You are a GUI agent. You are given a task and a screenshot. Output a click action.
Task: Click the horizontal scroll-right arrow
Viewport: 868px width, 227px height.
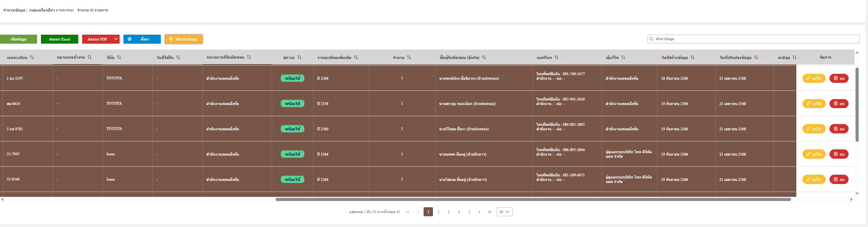[851, 199]
